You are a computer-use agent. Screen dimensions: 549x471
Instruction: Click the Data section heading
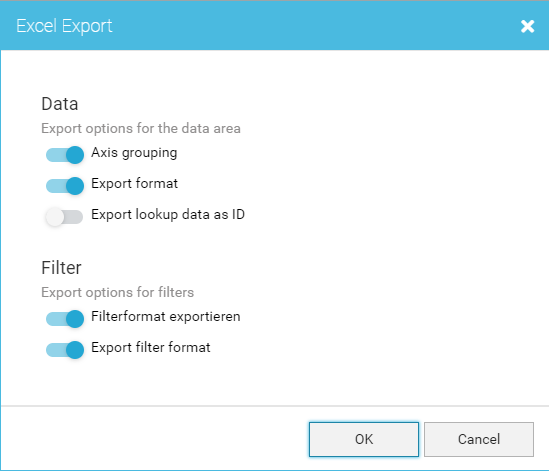[60, 104]
